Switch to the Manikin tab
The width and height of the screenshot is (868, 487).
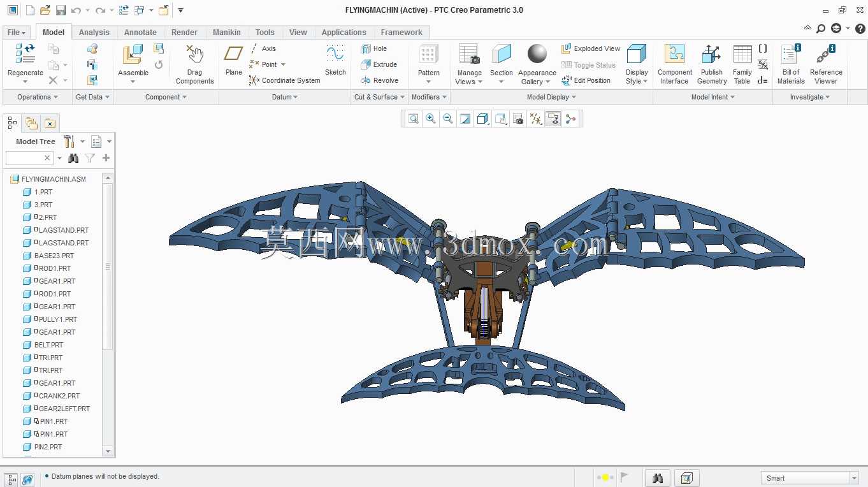click(227, 33)
